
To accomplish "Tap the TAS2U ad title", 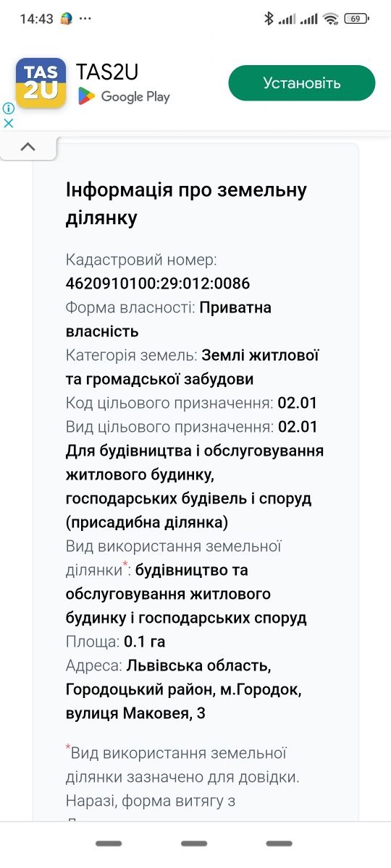I will click(x=107, y=72).
